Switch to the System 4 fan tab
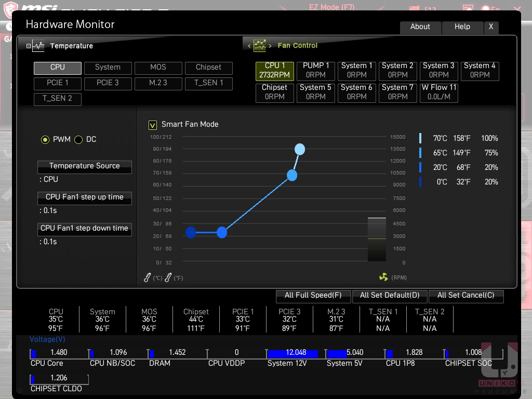 tap(480, 71)
